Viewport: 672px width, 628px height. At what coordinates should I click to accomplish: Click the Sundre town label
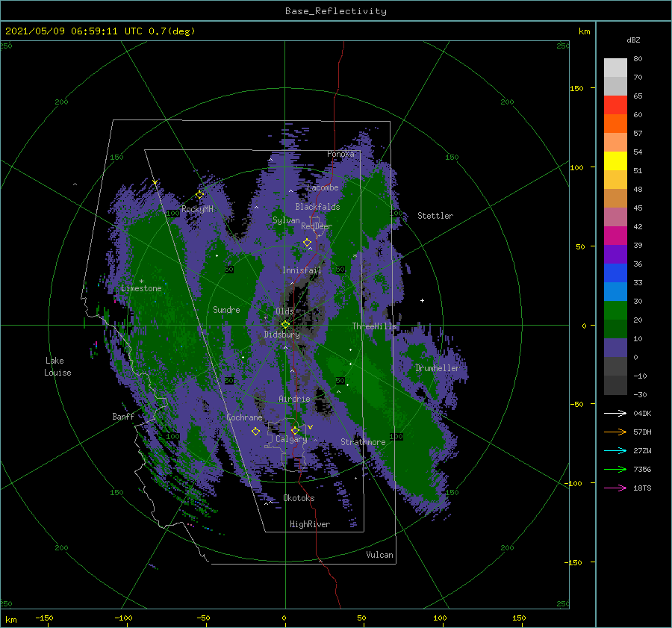[226, 309]
